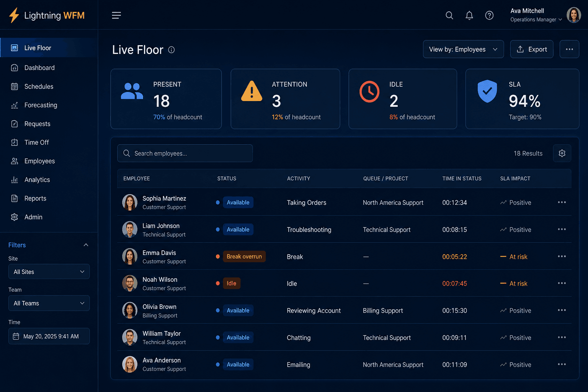
Task: Open the search magnifier in top bar
Action: tap(449, 15)
